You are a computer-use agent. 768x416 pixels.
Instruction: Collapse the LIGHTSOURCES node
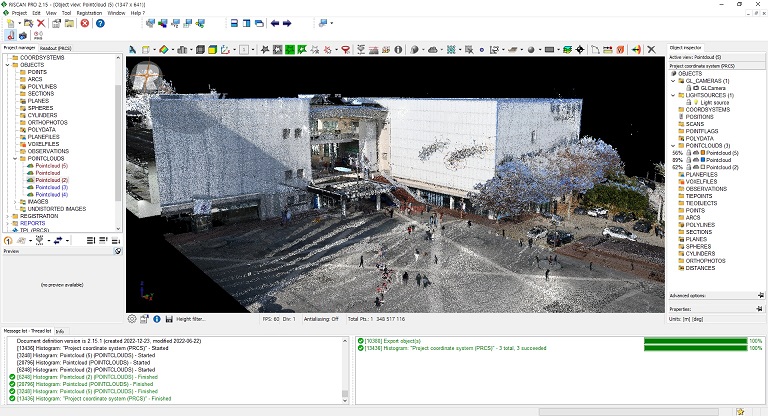coord(673,95)
